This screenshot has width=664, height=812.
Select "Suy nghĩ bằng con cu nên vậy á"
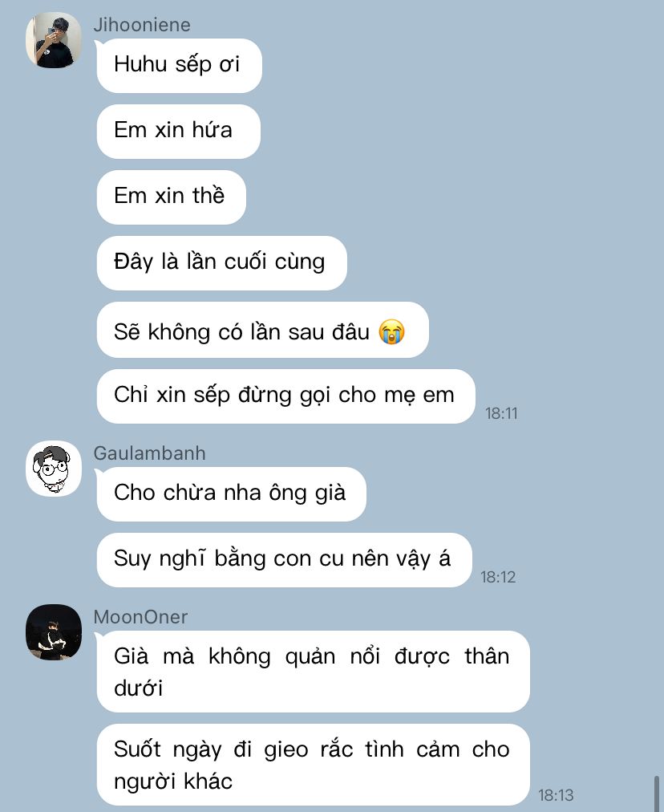point(284,560)
